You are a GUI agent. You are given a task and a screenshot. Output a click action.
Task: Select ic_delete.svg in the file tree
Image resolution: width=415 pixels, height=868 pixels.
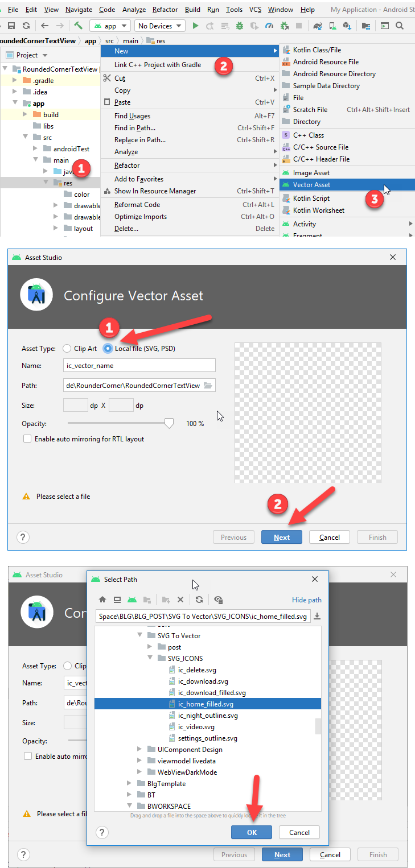click(197, 669)
